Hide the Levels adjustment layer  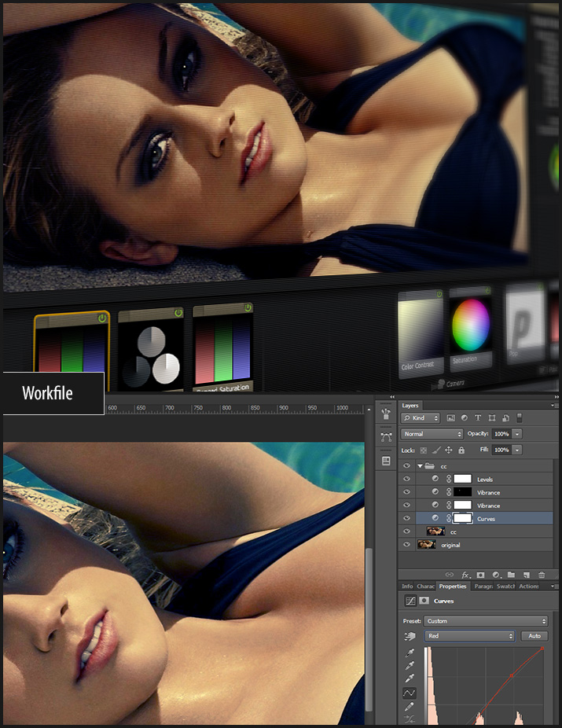pyautogui.click(x=406, y=479)
